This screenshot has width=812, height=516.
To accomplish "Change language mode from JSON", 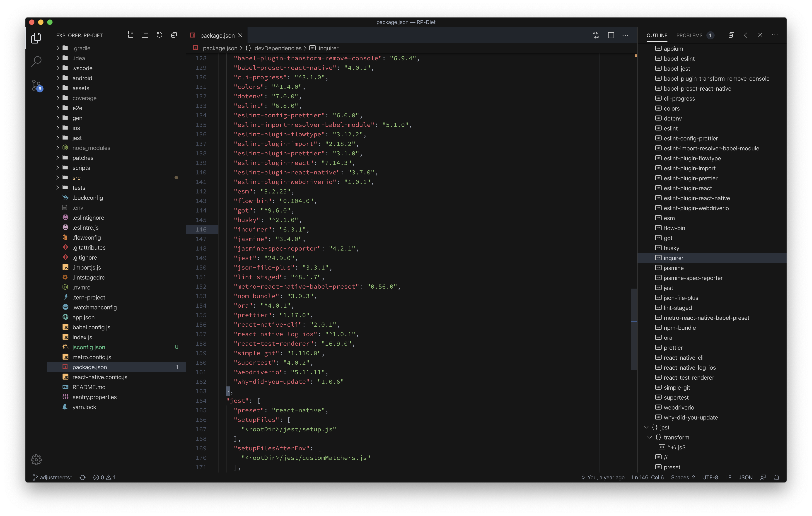I will tap(745, 477).
